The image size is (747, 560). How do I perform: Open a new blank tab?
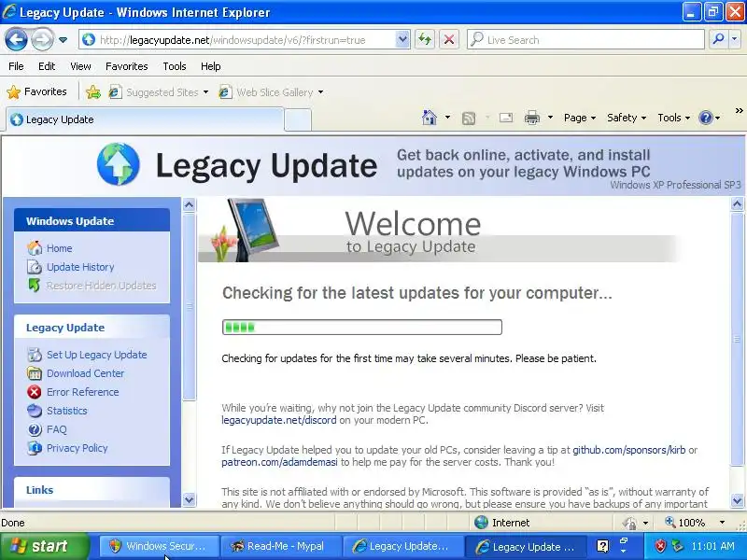tap(298, 120)
